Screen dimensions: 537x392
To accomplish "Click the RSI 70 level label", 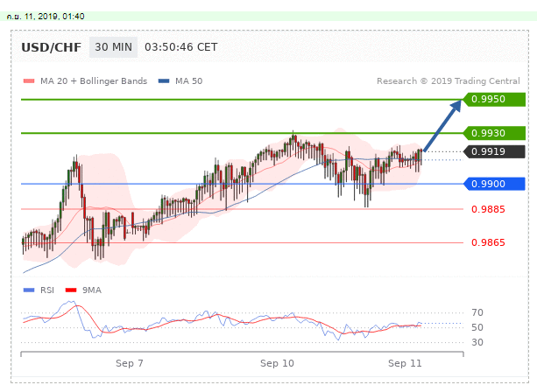I will [x=477, y=312].
